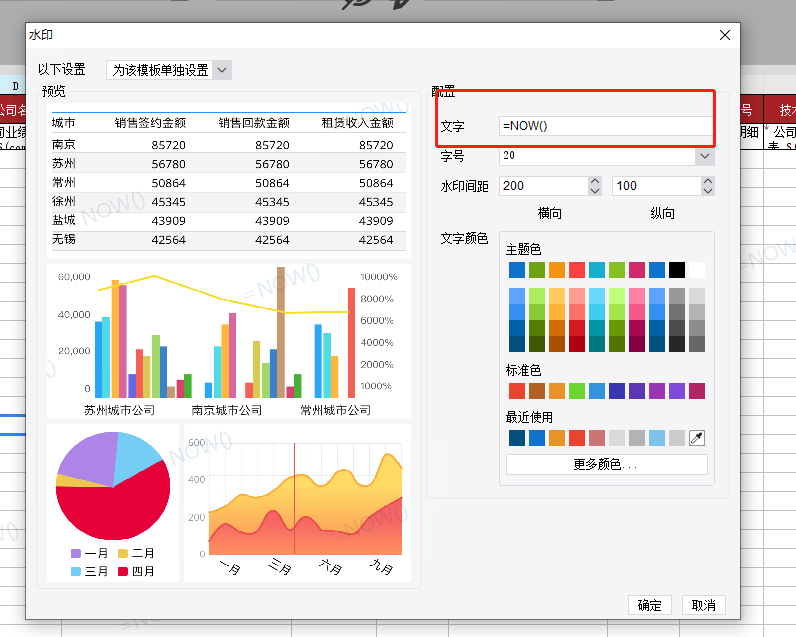The height and width of the screenshot is (637, 796).
Task: Click 南京 city cell in preview
Action: 63,145
